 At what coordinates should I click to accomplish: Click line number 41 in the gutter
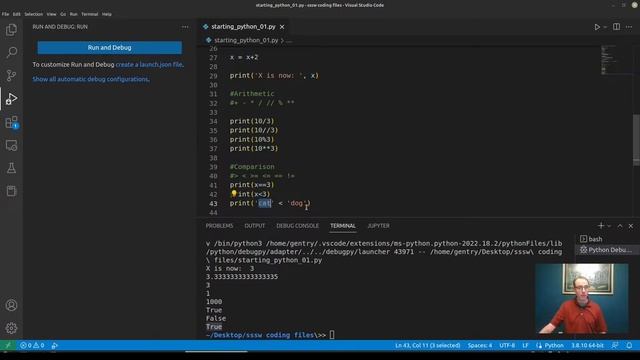pyautogui.click(x=213, y=185)
